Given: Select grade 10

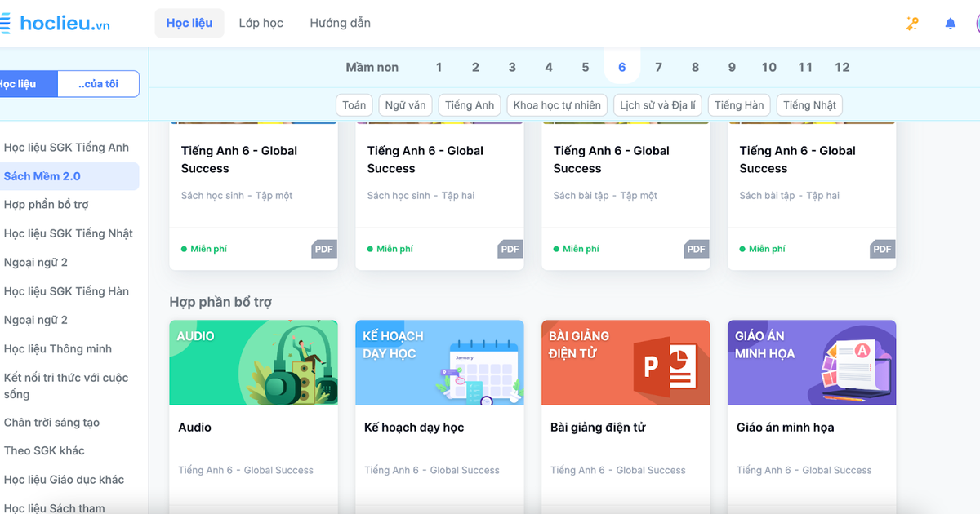Looking at the screenshot, I should (768, 67).
